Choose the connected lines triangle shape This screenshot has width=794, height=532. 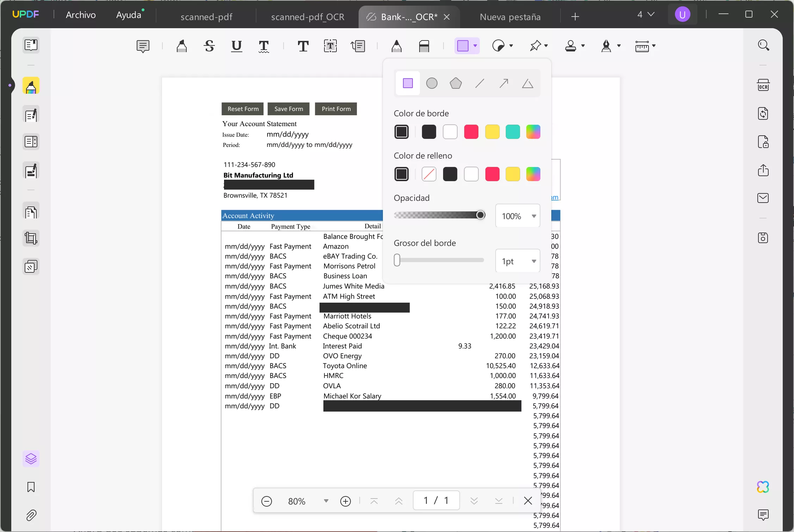click(x=528, y=83)
